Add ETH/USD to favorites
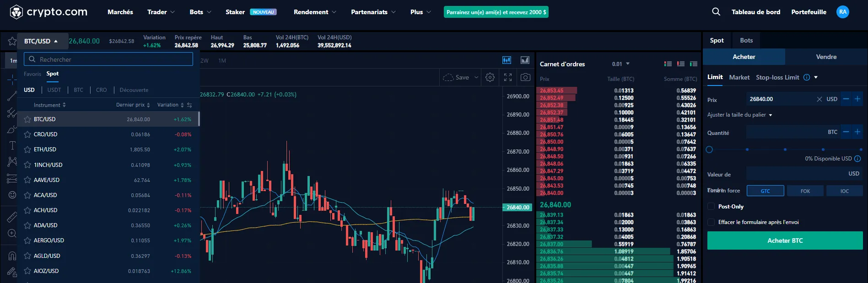Viewport: 868px width, 283px height. pos(27,150)
